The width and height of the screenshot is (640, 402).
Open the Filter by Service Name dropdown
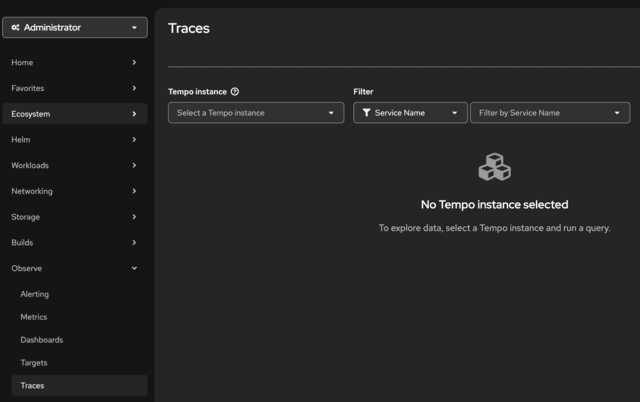(x=550, y=113)
